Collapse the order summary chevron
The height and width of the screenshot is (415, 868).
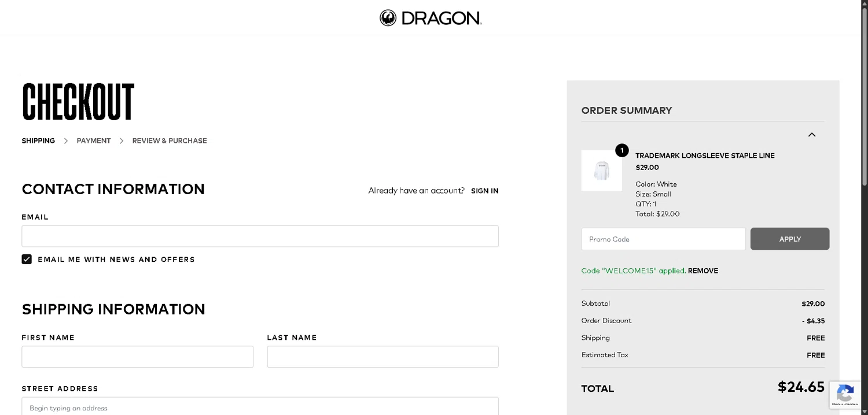[x=812, y=135]
